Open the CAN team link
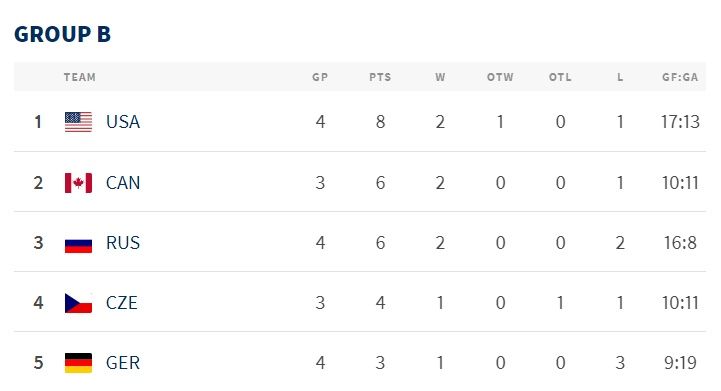 [123, 183]
